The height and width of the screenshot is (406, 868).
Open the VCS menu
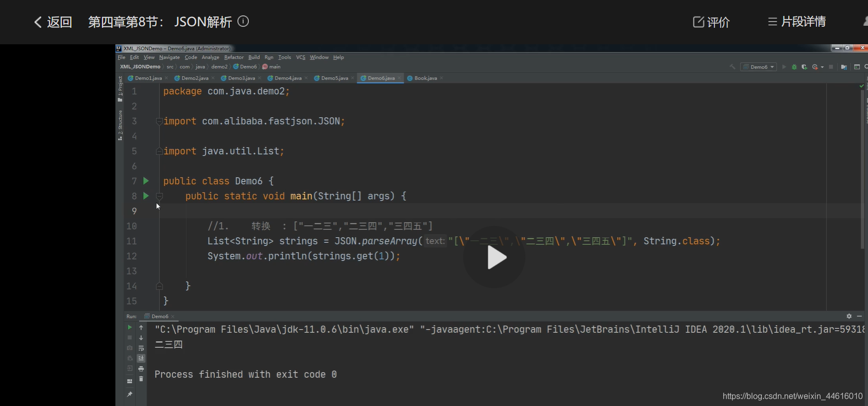point(300,57)
